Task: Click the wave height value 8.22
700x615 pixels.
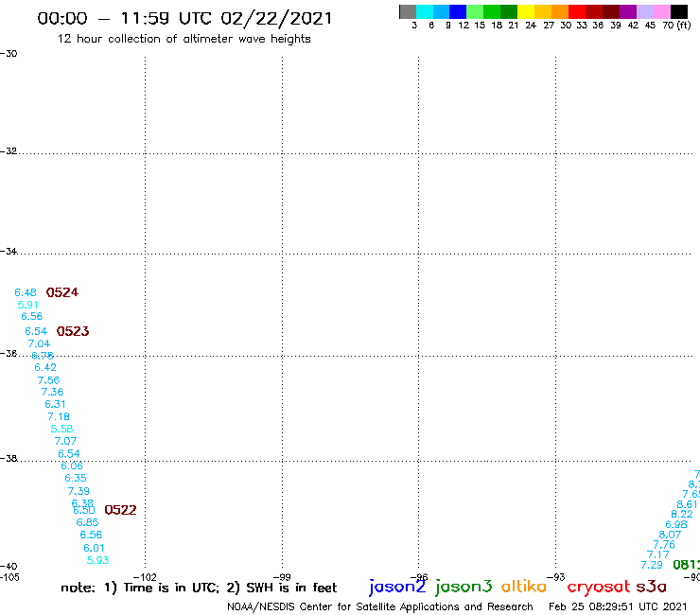Action: (x=682, y=514)
